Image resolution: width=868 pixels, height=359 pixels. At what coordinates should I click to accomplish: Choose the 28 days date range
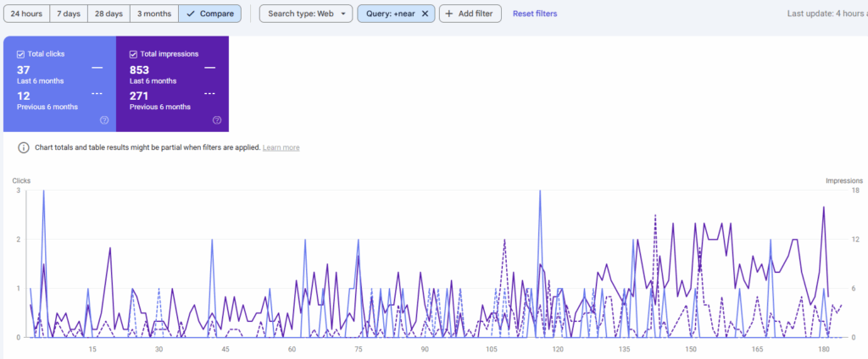click(x=108, y=14)
